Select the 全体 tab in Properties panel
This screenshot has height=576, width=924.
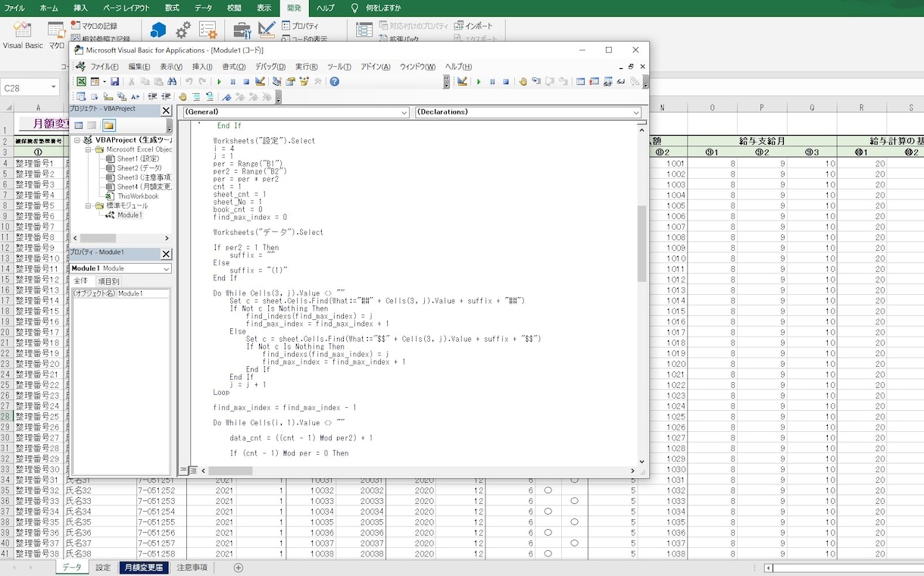pyautogui.click(x=81, y=281)
